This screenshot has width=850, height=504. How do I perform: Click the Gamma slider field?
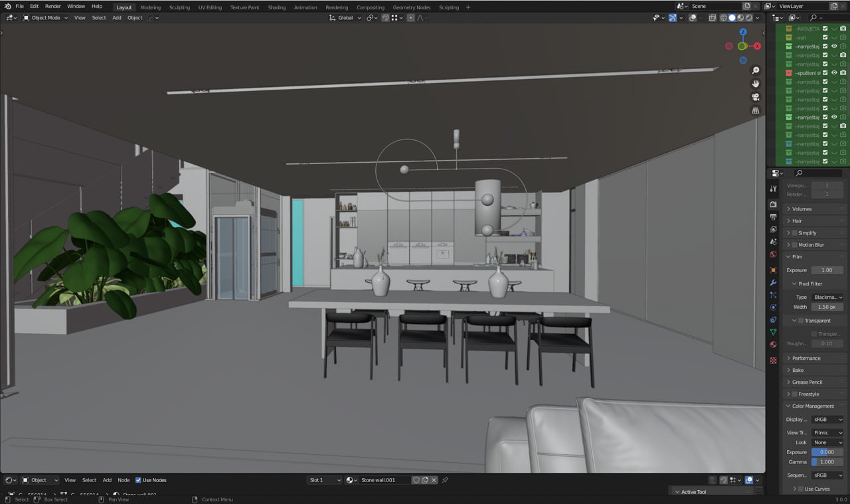pos(827,462)
